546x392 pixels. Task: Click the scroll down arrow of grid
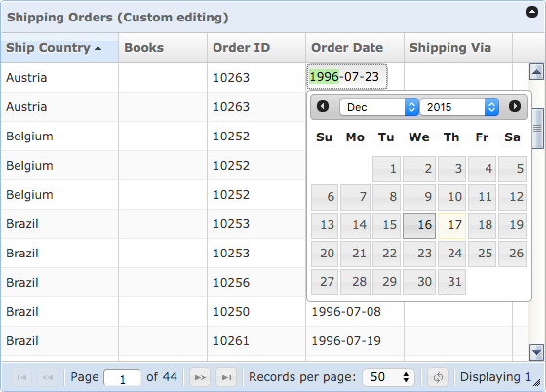coord(536,353)
